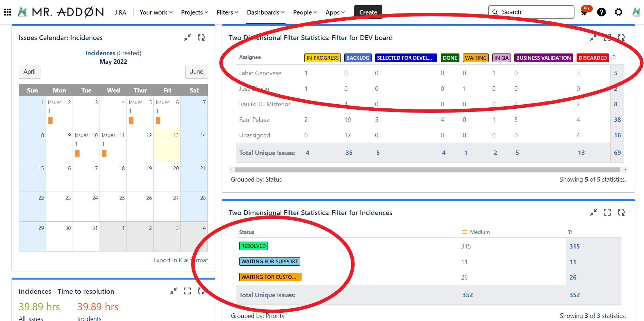The width and height of the screenshot is (644, 321).
Task: Expand the Projects dropdown menu
Action: coord(195,12)
